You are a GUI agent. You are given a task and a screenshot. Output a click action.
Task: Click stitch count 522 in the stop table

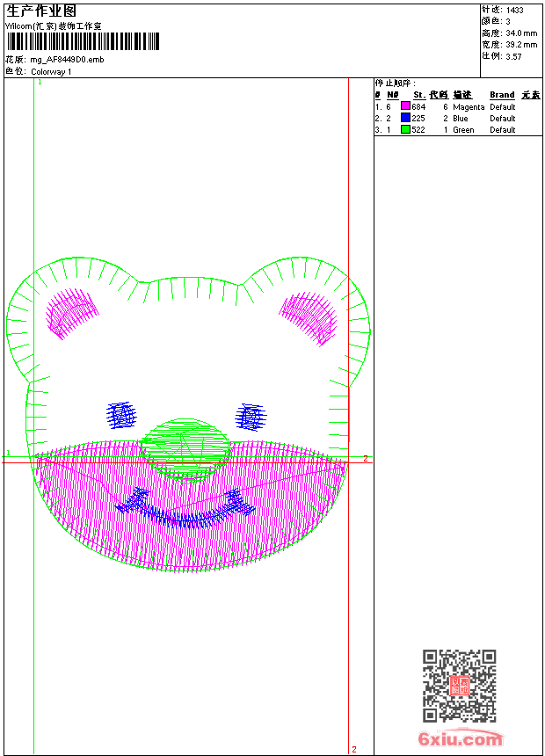click(x=418, y=130)
